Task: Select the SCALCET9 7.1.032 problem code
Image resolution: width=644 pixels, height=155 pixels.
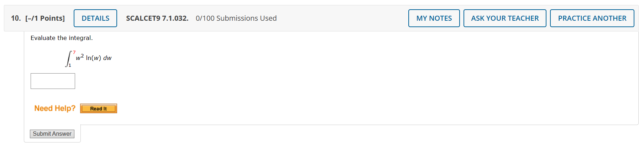Action: 157,18
